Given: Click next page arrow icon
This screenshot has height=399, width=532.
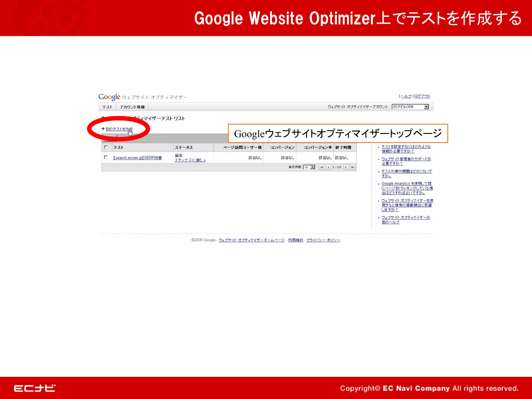Looking at the screenshot, I should pyautogui.click(x=346, y=167).
